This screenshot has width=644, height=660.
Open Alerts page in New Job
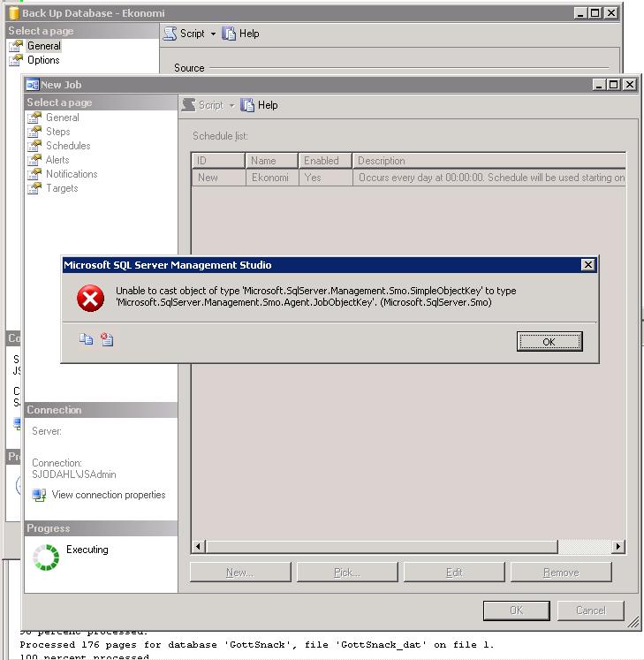[57, 160]
